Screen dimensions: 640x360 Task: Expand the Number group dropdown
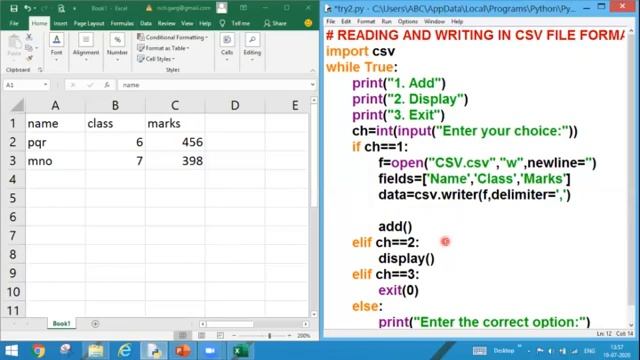coord(117,60)
